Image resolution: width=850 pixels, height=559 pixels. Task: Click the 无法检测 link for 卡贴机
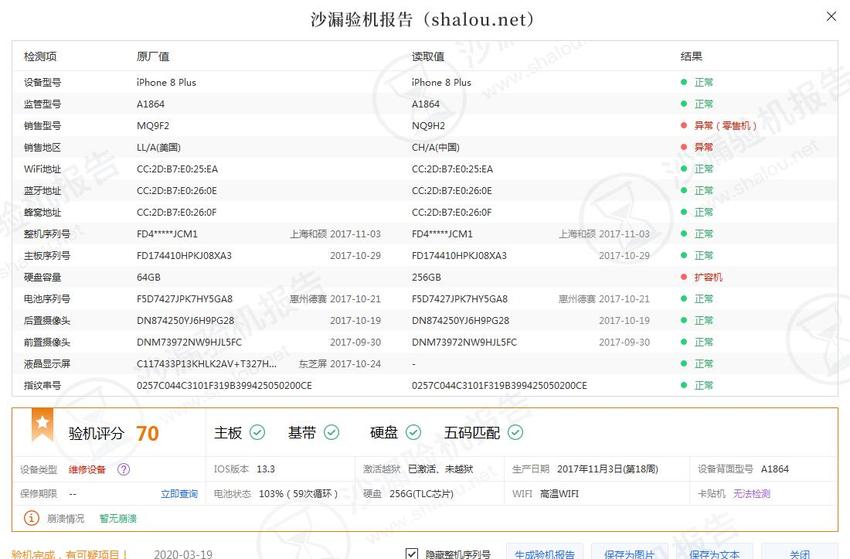751,493
